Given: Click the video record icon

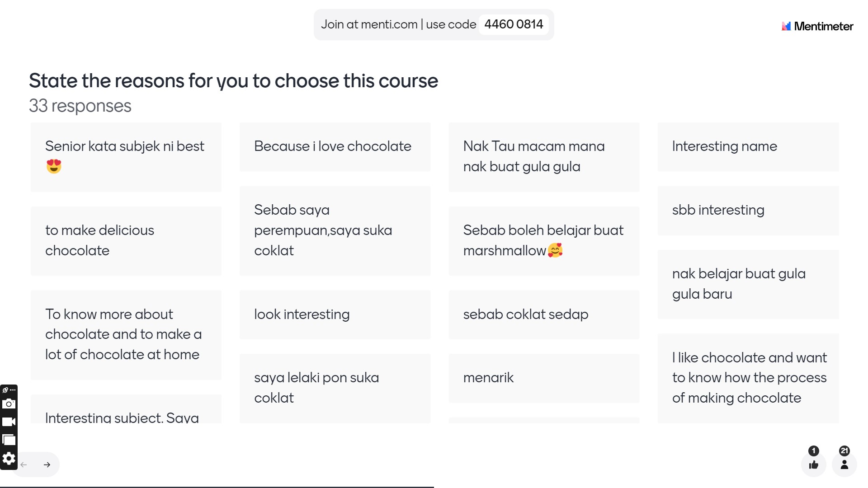Looking at the screenshot, I should coord(9,422).
